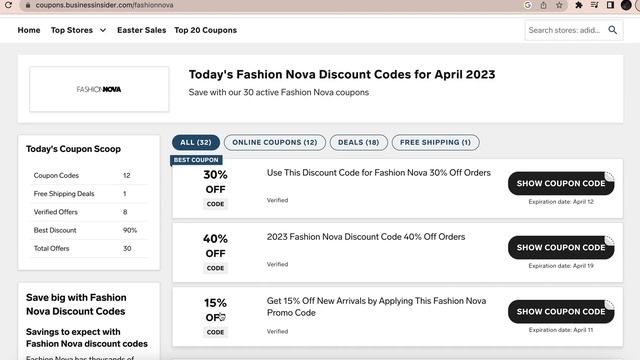Select the DEALS (18) filter

pyautogui.click(x=358, y=142)
